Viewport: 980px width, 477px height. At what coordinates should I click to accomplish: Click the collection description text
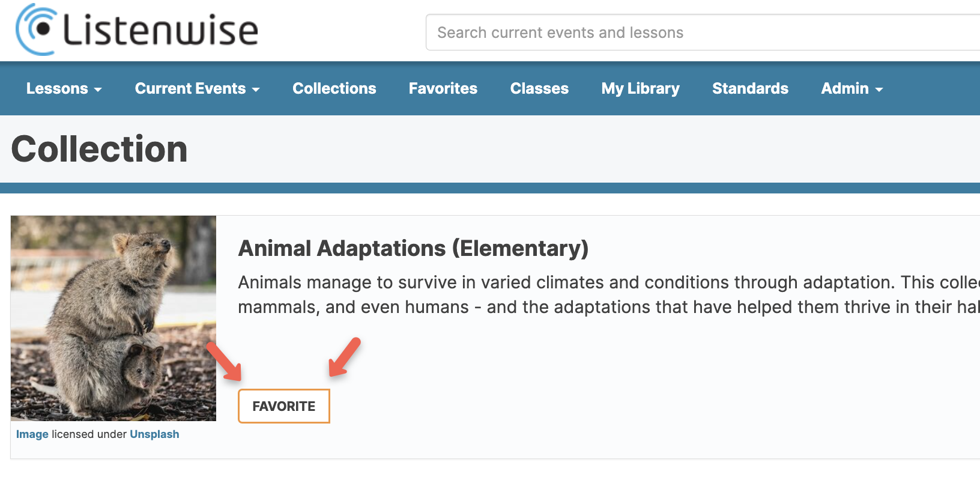point(609,294)
